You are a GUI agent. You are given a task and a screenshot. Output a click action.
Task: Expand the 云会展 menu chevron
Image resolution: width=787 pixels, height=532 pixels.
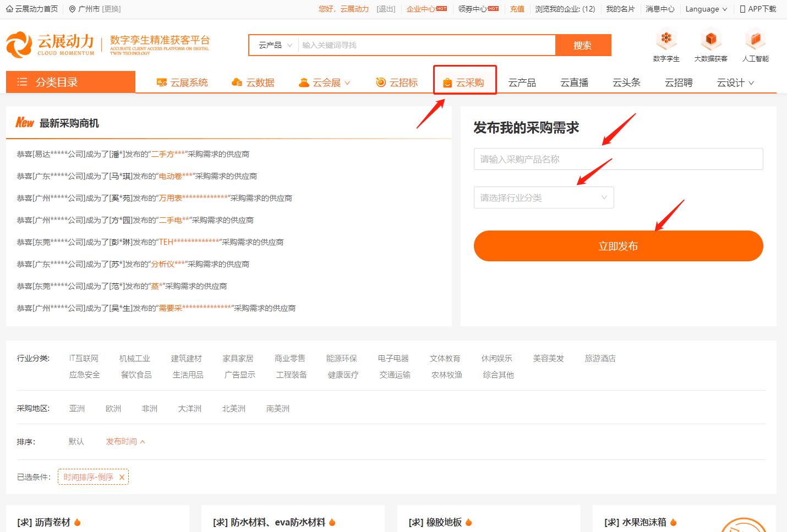[x=346, y=83]
